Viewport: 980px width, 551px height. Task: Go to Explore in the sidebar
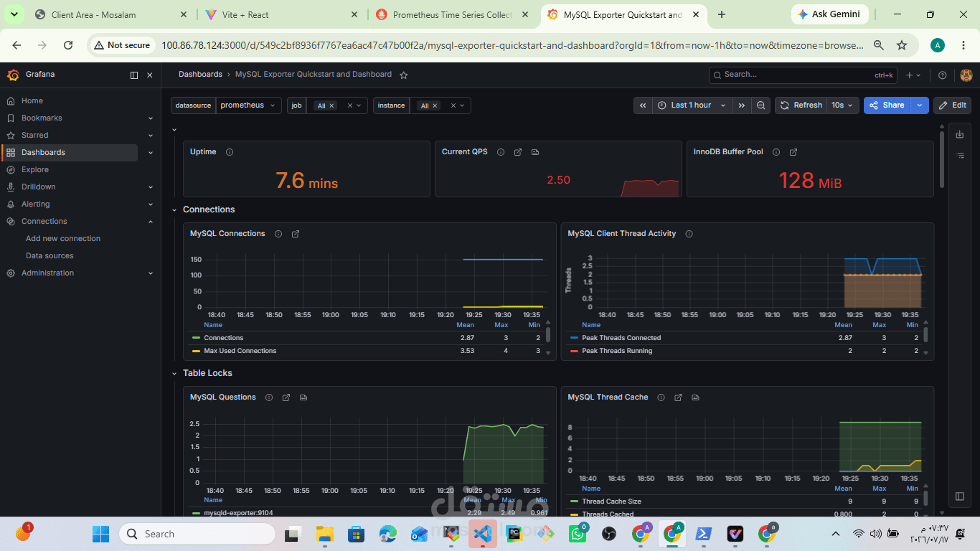35,170
